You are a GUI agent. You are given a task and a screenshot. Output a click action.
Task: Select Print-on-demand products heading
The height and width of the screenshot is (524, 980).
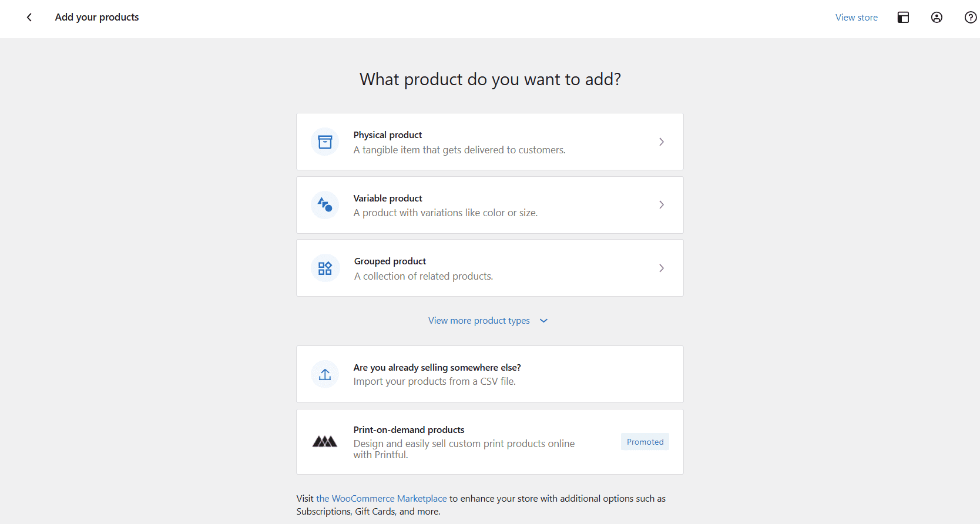(408, 430)
